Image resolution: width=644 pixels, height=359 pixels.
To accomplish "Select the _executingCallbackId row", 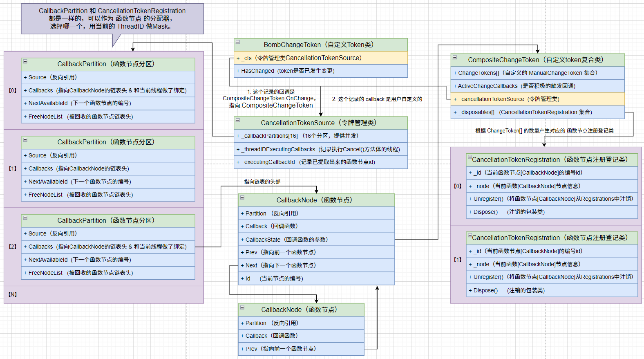I will (321, 162).
